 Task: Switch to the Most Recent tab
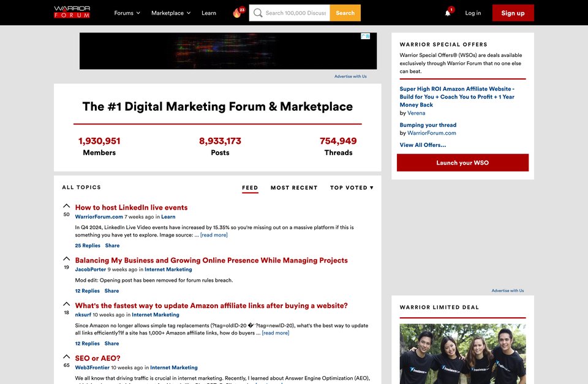point(294,187)
